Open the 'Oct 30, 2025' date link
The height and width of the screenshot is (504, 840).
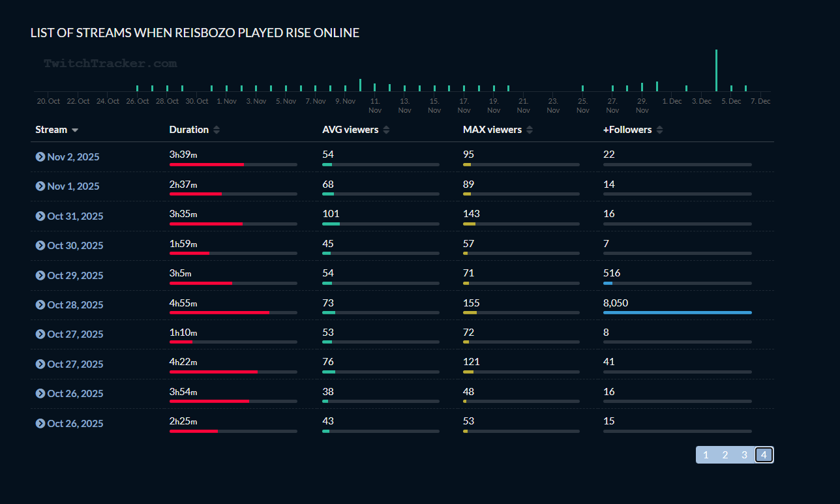[76, 245]
